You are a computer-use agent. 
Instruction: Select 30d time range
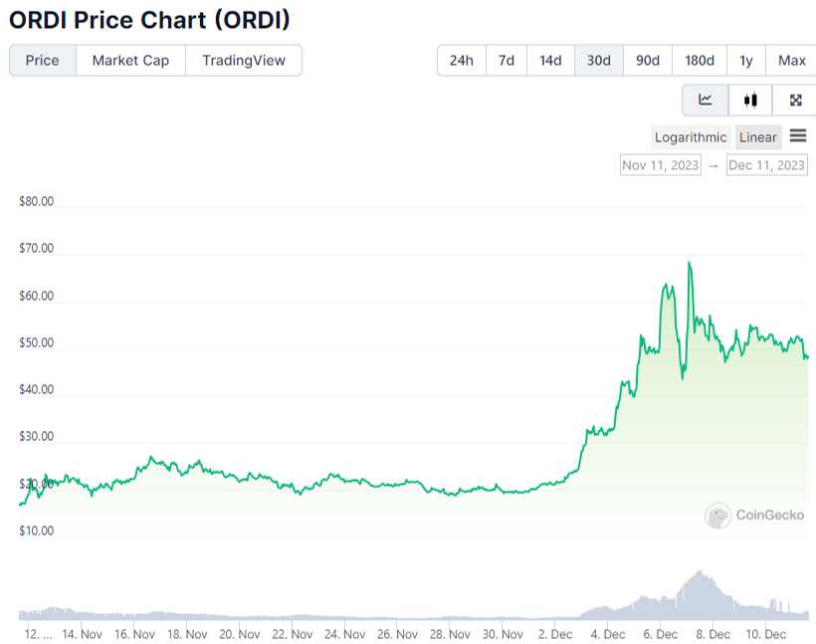pyautogui.click(x=598, y=61)
